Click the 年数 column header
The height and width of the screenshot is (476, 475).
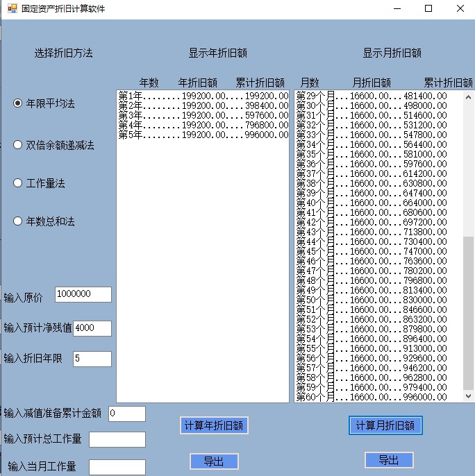point(149,83)
